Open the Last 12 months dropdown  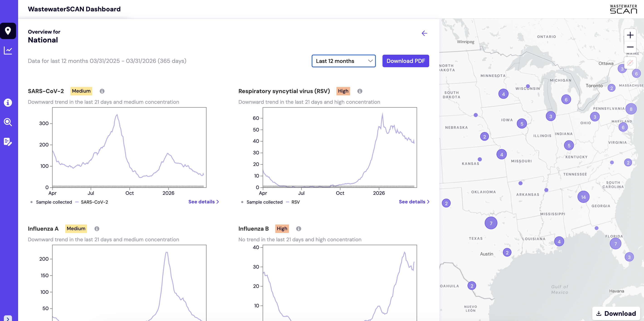pos(344,61)
